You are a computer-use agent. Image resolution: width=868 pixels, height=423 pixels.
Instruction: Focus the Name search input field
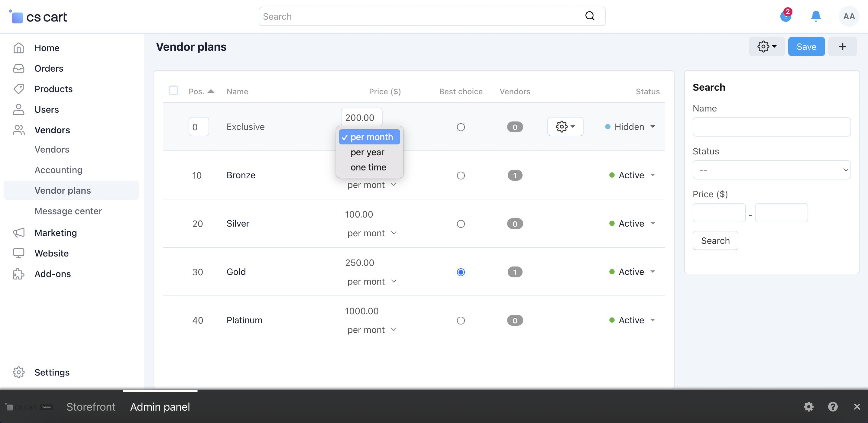(x=771, y=127)
